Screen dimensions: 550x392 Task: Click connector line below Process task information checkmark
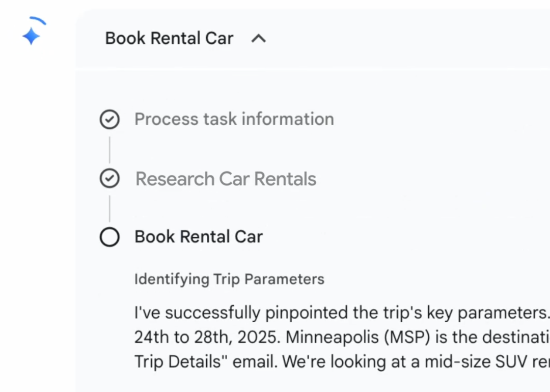pyautogui.click(x=109, y=149)
